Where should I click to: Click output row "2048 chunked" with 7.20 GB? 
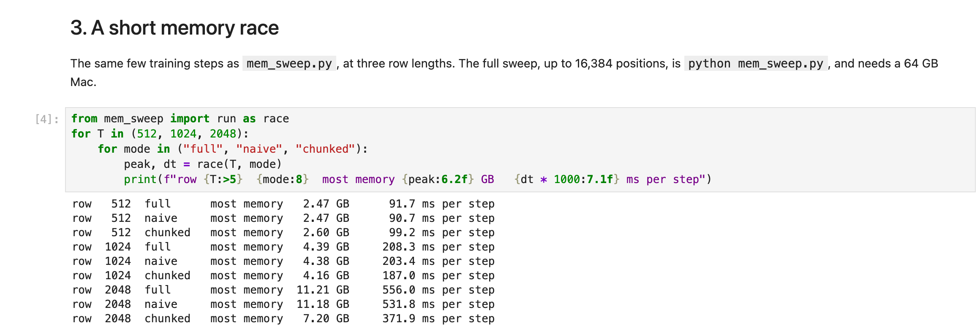point(283,319)
